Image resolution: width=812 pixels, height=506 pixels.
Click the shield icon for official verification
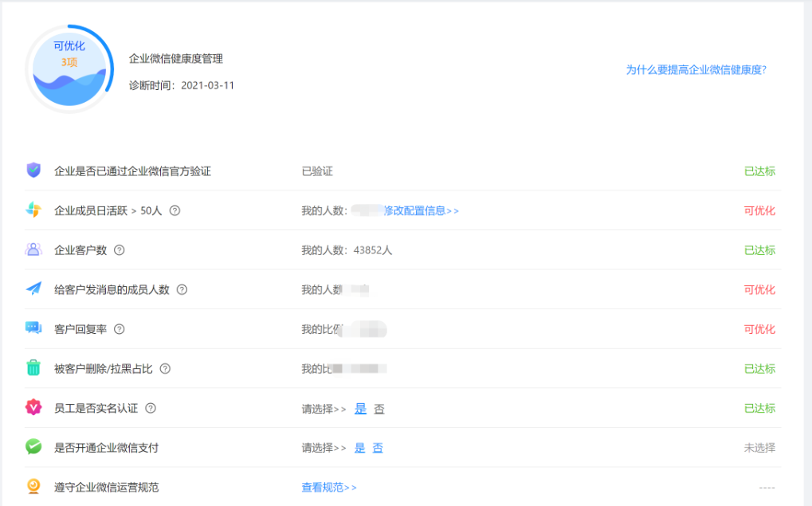33,171
